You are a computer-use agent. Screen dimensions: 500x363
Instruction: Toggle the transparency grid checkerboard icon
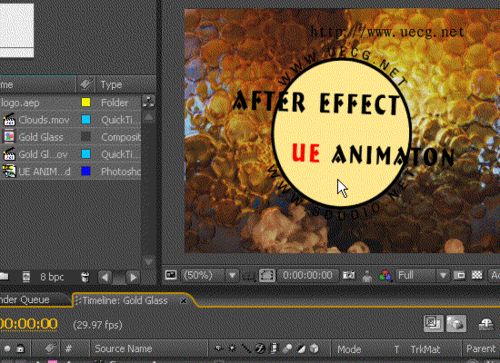click(477, 275)
